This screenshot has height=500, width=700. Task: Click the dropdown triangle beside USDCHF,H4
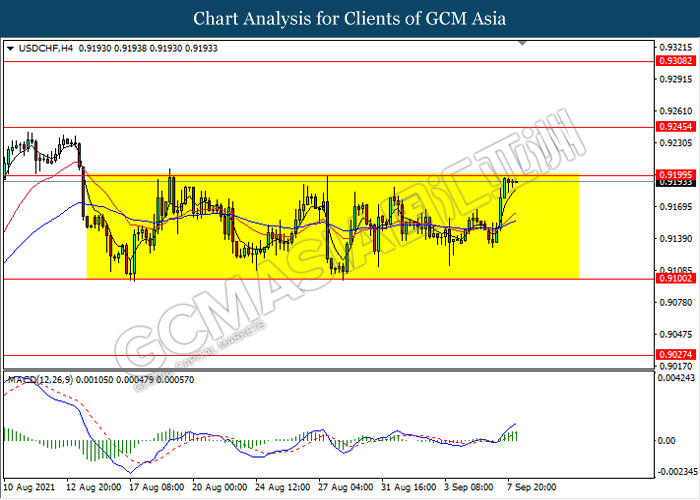click(x=10, y=47)
